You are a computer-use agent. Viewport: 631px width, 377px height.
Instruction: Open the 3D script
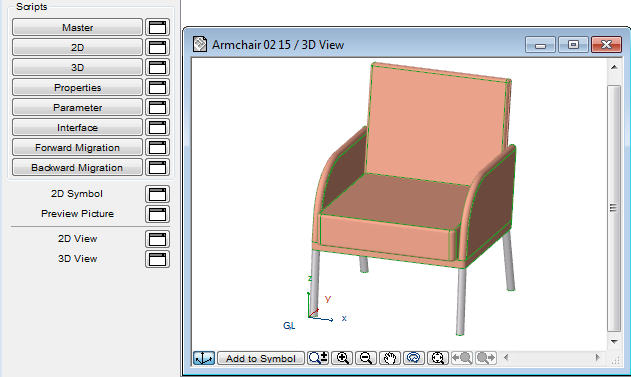click(x=77, y=67)
